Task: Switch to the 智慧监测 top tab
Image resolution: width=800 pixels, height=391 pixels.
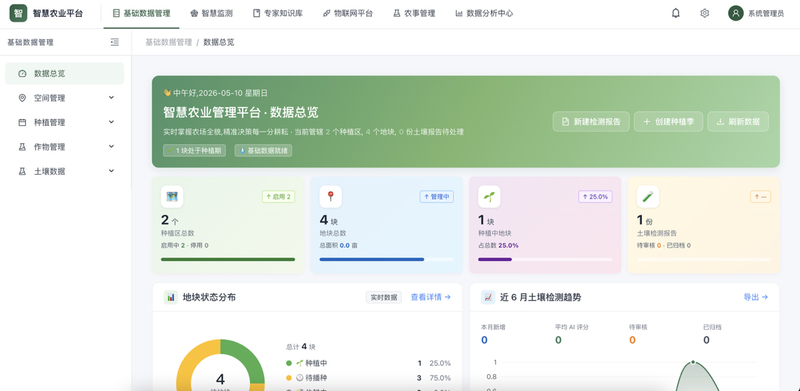Action: click(211, 14)
